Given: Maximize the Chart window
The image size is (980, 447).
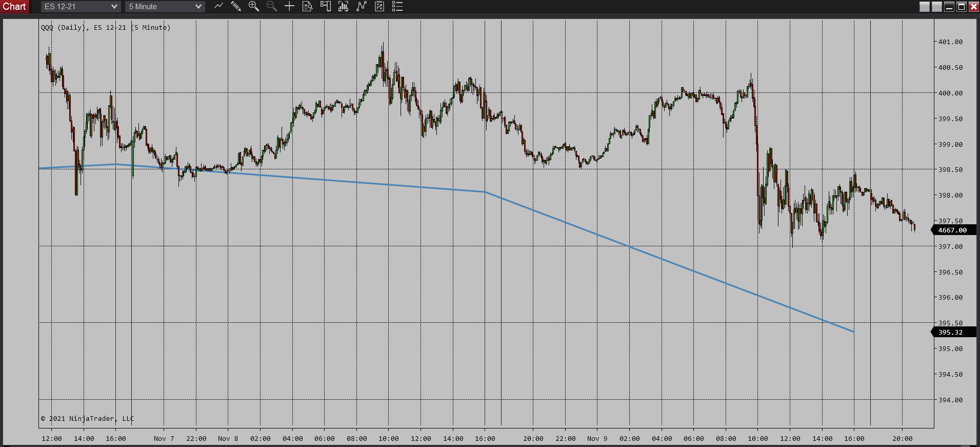Looking at the screenshot, I should click(x=962, y=7).
